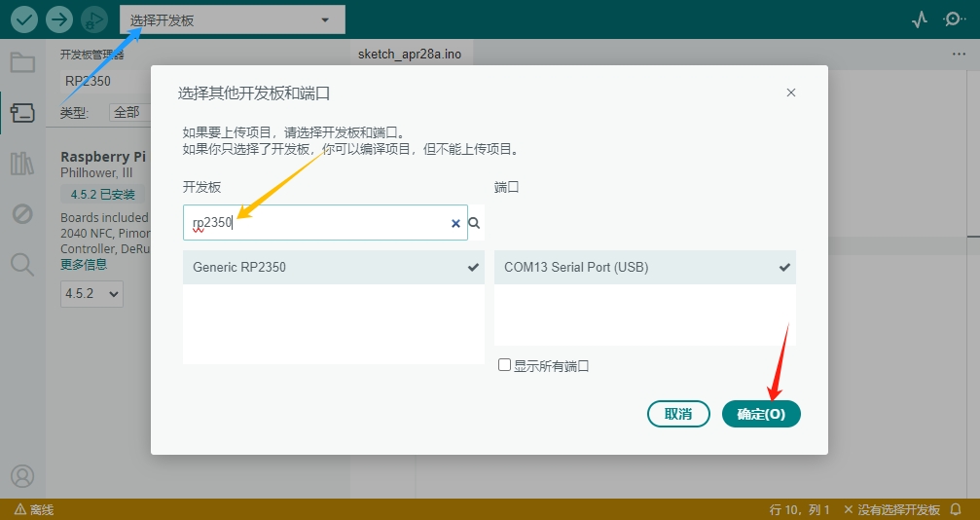Click the 行 10, 列 1 cursor position
The width and height of the screenshot is (980, 520).
799,509
